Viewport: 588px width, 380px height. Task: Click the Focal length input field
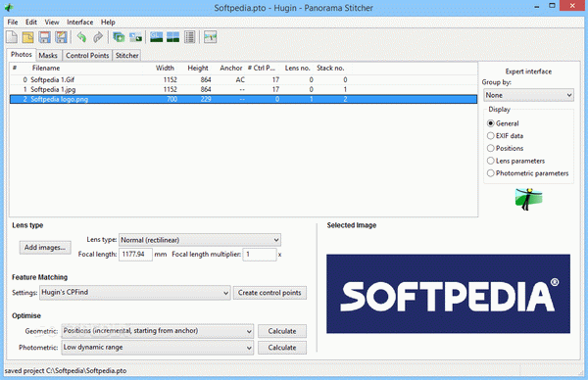[136, 254]
